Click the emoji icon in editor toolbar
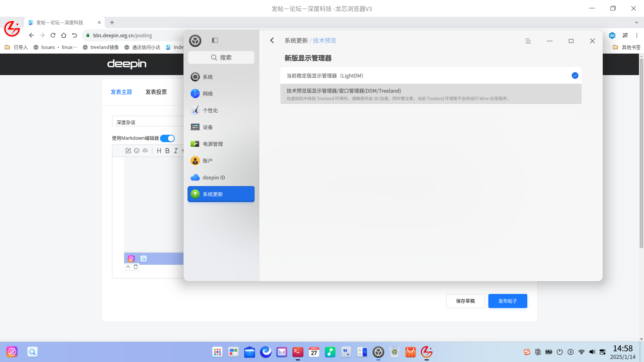This screenshot has height=362, width=644. point(137,151)
